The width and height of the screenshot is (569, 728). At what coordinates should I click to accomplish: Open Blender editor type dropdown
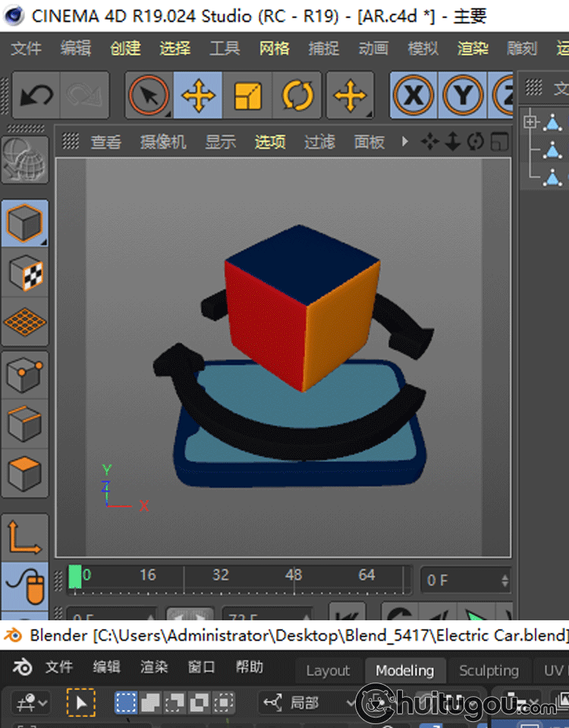[32, 703]
